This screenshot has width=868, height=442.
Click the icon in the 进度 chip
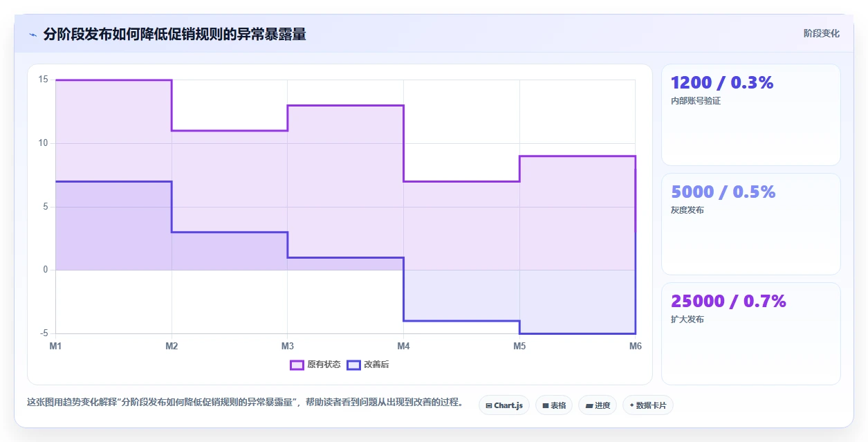click(x=589, y=406)
